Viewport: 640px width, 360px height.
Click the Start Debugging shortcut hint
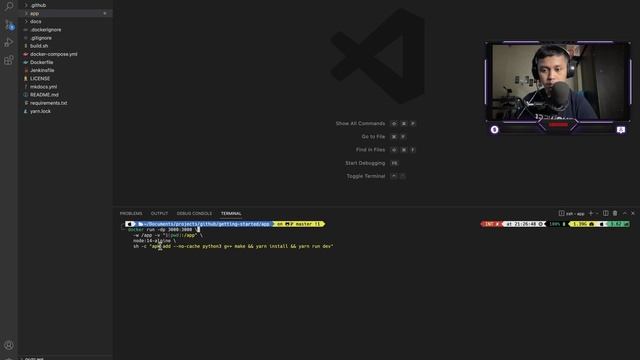pyautogui.click(x=371, y=163)
